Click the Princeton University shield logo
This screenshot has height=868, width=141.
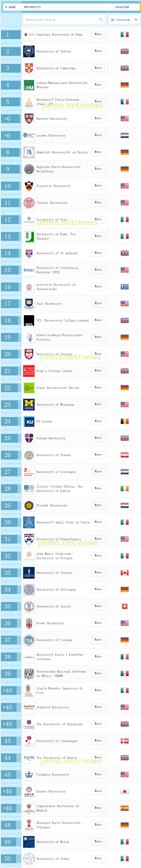29,186
